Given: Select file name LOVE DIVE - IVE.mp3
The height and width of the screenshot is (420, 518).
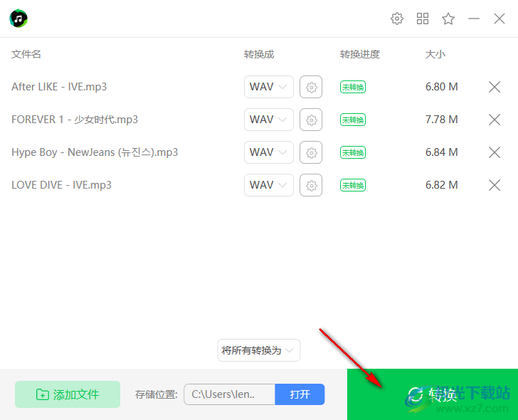Looking at the screenshot, I should click(x=61, y=185).
